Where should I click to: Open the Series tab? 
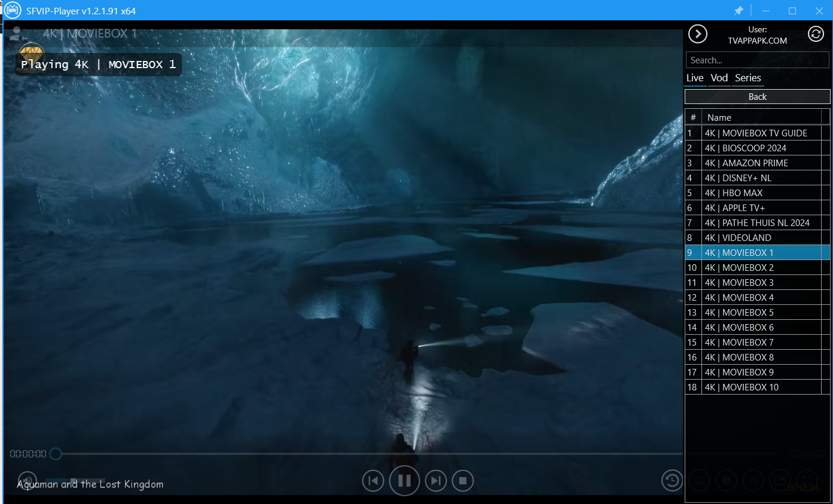click(748, 78)
